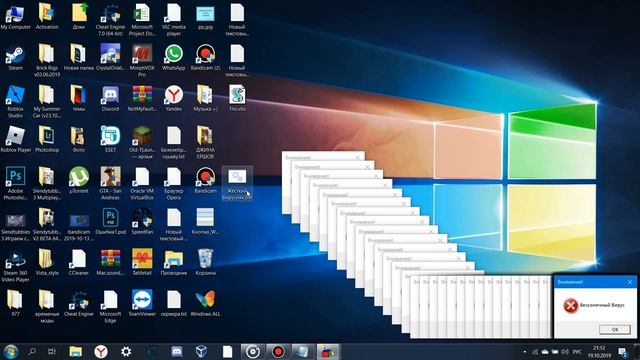Viewport: 640px width, 360px height.
Task: Open the Photoshop folder icon
Action: [47, 139]
